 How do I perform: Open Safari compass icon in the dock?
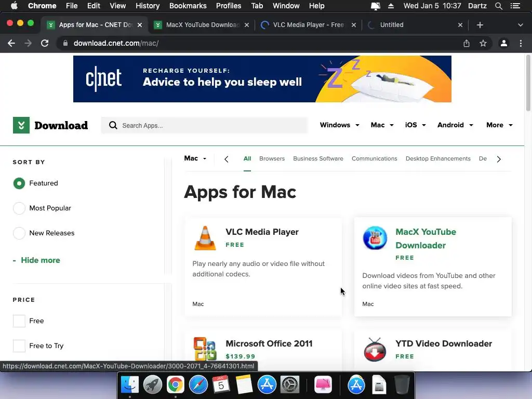coord(198,385)
